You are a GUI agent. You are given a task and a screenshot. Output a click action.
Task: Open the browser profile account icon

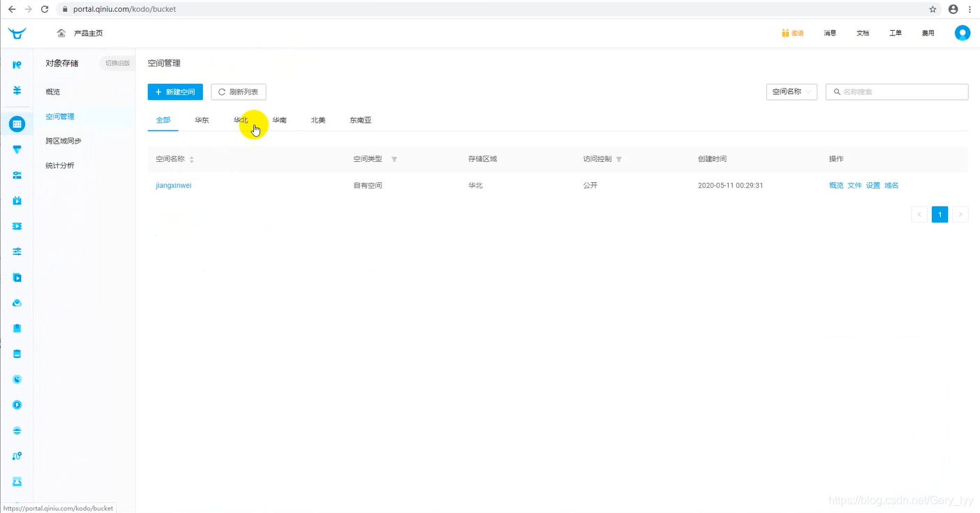(x=953, y=9)
